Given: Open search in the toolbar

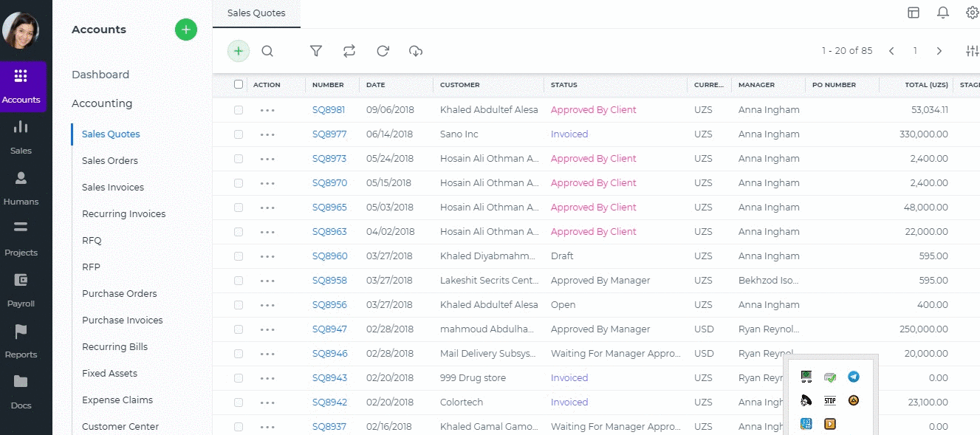Looking at the screenshot, I should coord(267,51).
